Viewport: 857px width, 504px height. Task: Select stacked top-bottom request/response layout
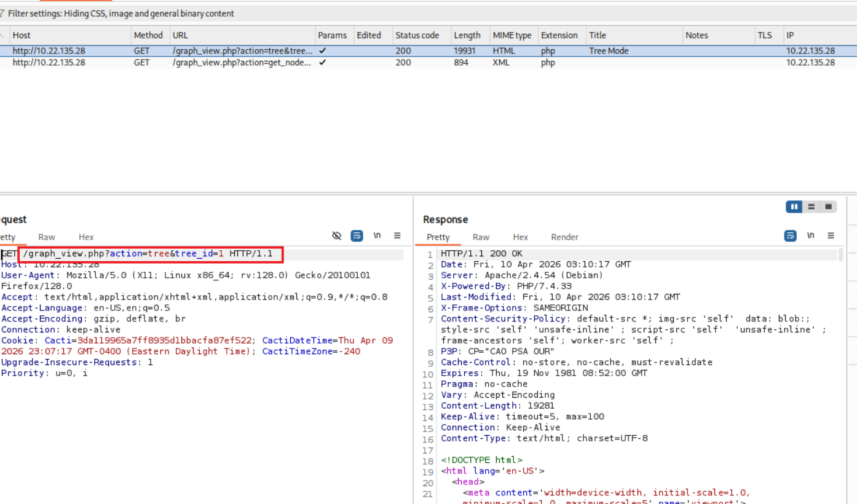[x=812, y=207]
